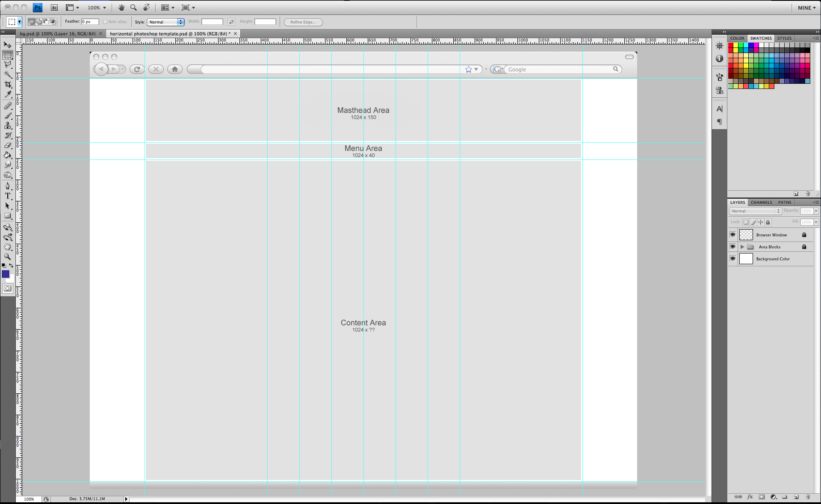Select the Magic Wand tool
The height and width of the screenshot is (504, 821).
click(8, 74)
